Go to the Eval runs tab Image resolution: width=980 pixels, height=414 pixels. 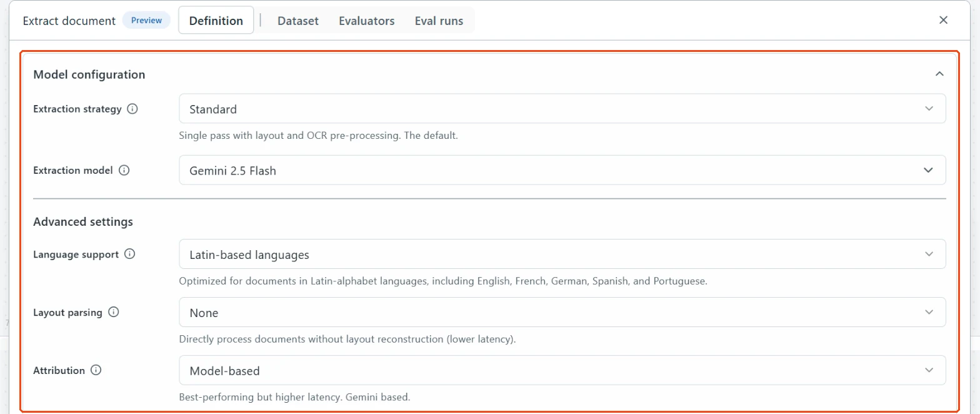pos(439,21)
